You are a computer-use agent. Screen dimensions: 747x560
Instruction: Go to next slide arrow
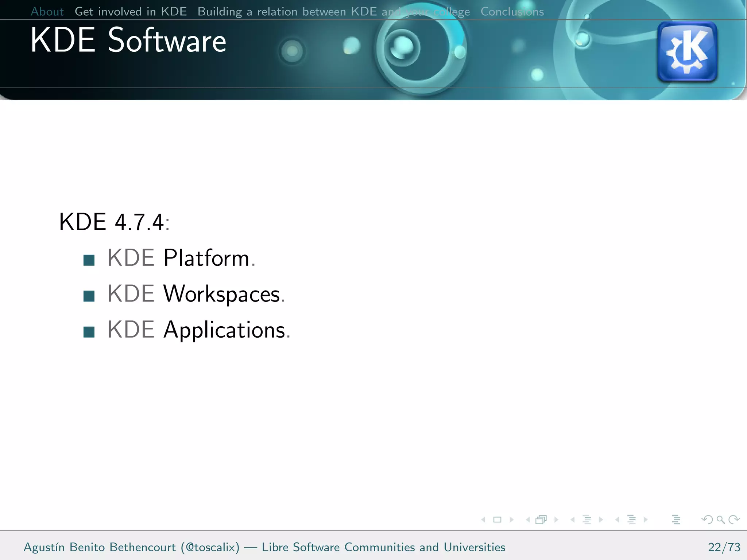coord(511,520)
